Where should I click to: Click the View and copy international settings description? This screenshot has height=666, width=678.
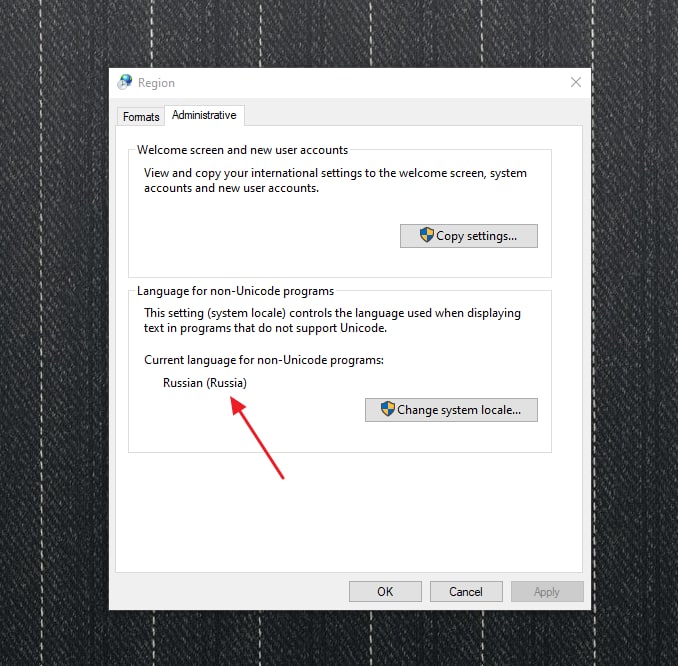335,180
